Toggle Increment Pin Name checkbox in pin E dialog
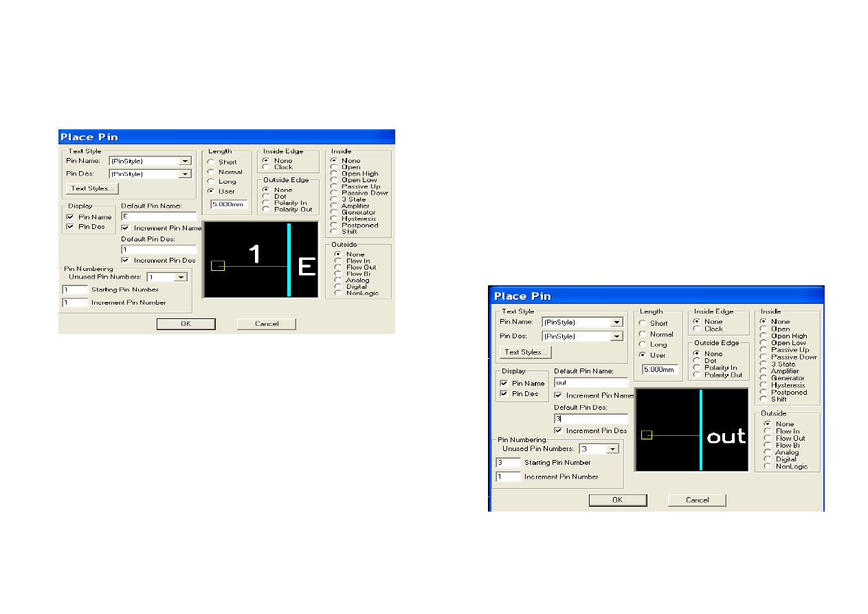 click(x=125, y=228)
